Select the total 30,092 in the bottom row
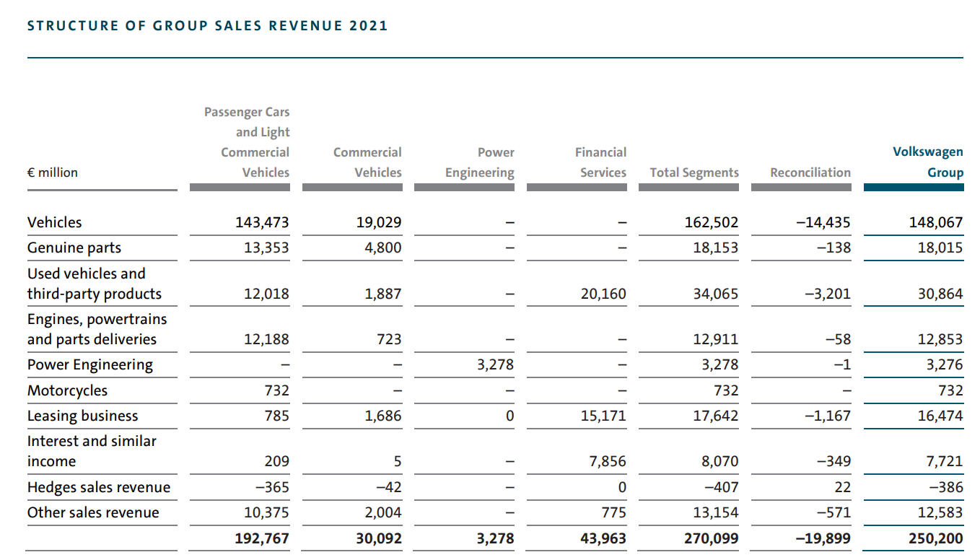The image size is (980, 560). pos(377,538)
